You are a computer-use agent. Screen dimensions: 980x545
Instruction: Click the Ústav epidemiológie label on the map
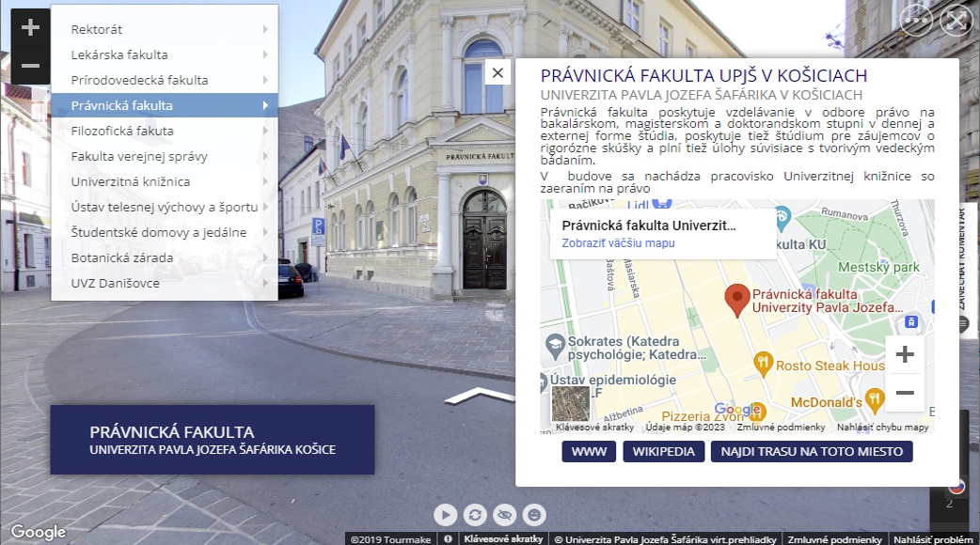point(612,380)
